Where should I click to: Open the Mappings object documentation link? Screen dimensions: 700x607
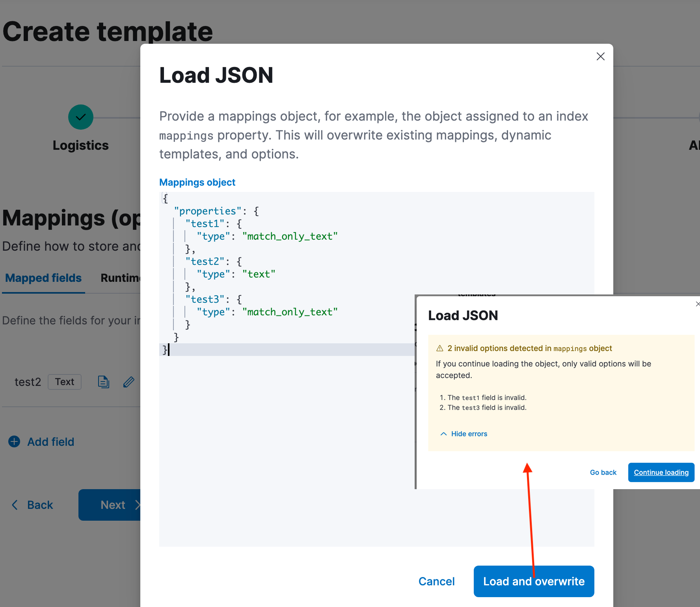(197, 182)
